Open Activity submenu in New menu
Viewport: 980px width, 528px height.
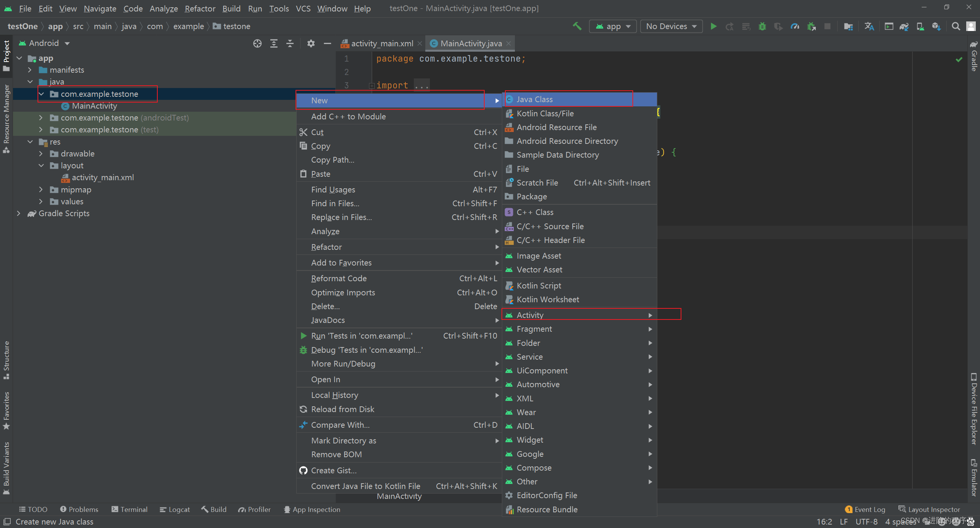tap(580, 315)
